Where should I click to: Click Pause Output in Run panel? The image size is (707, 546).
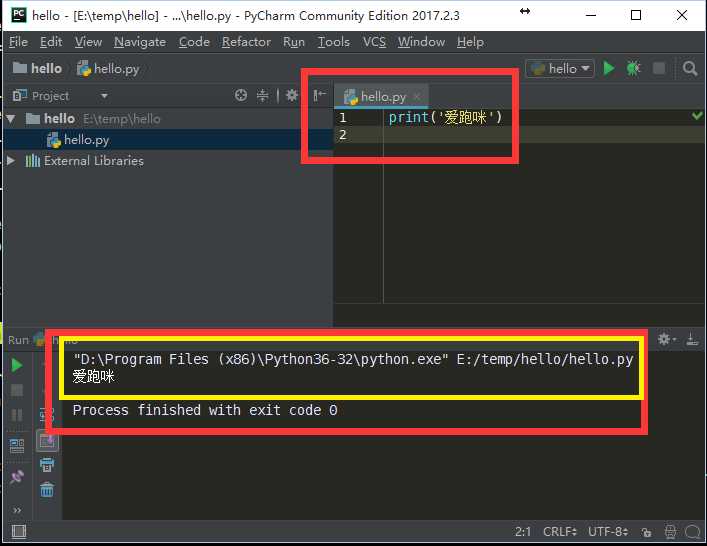click(x=17, y=415)
